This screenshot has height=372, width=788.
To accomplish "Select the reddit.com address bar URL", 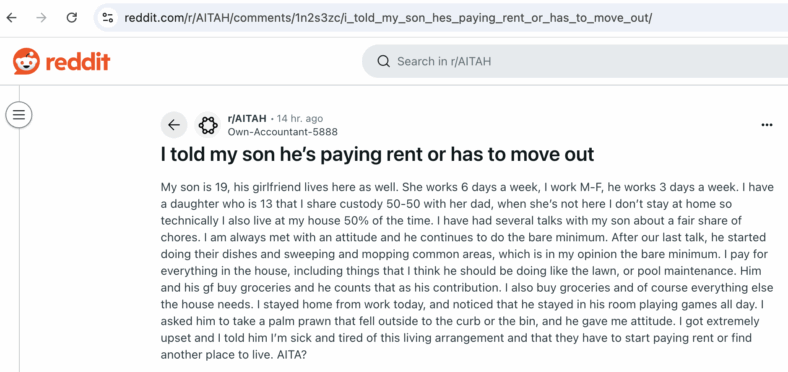I will [388, 18].
